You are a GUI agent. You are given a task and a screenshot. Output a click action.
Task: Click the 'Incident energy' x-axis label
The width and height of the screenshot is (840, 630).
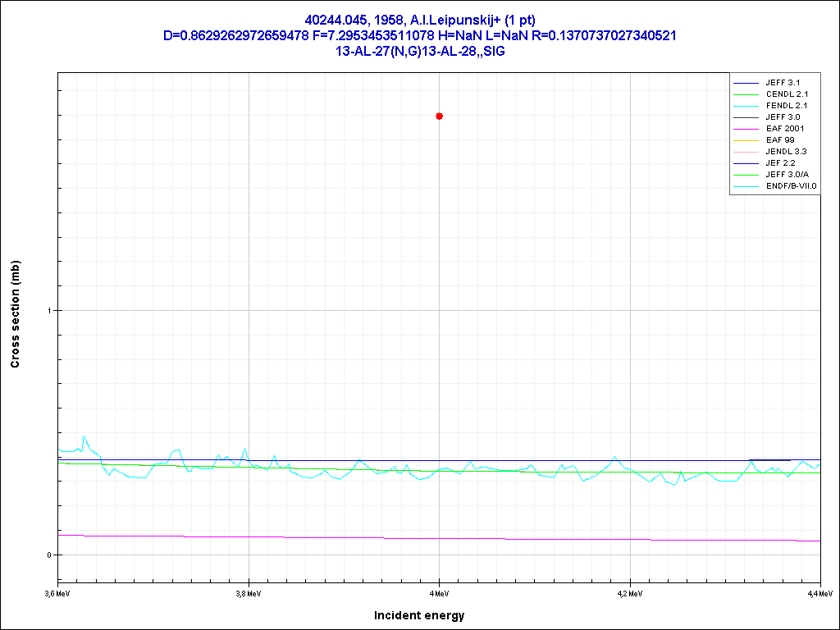point(419,615)
